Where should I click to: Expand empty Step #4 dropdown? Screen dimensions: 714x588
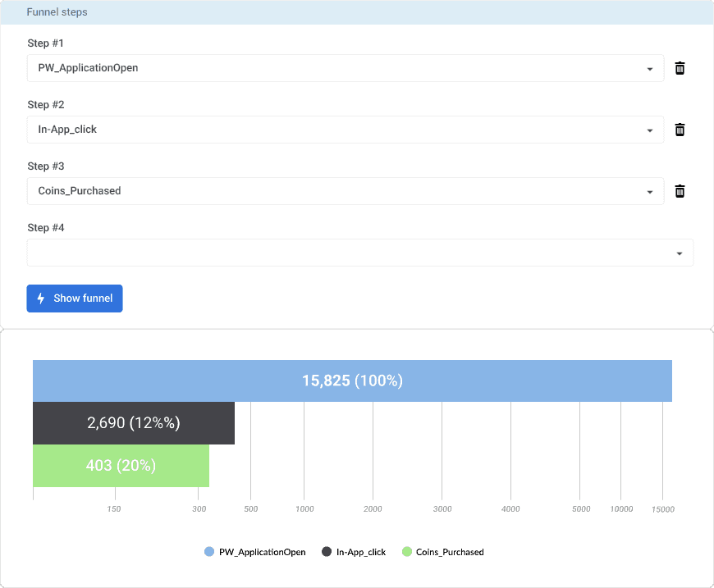pos(359,253)
